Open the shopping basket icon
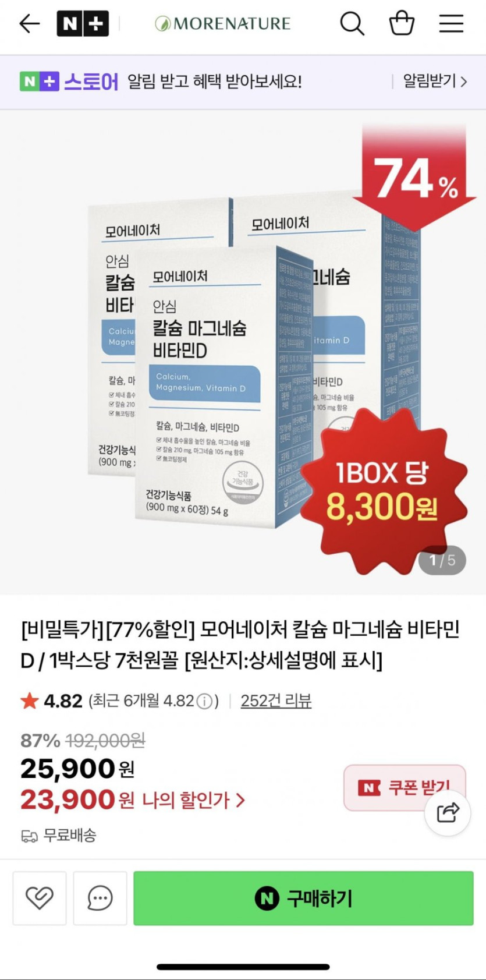This screenshot has width=486, height=980. pos(402,24)
